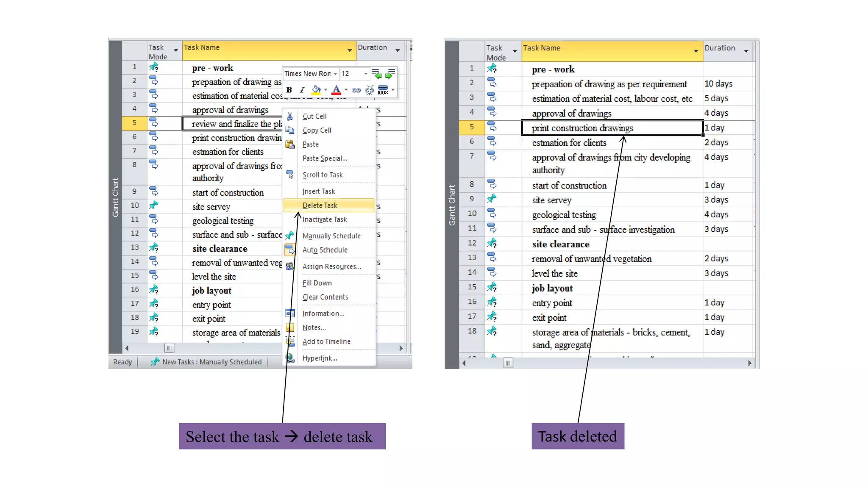Choose Paste from context menu
Image resolution: width=868 pixels, height=488 pixels.
click(x=311, y=144)
